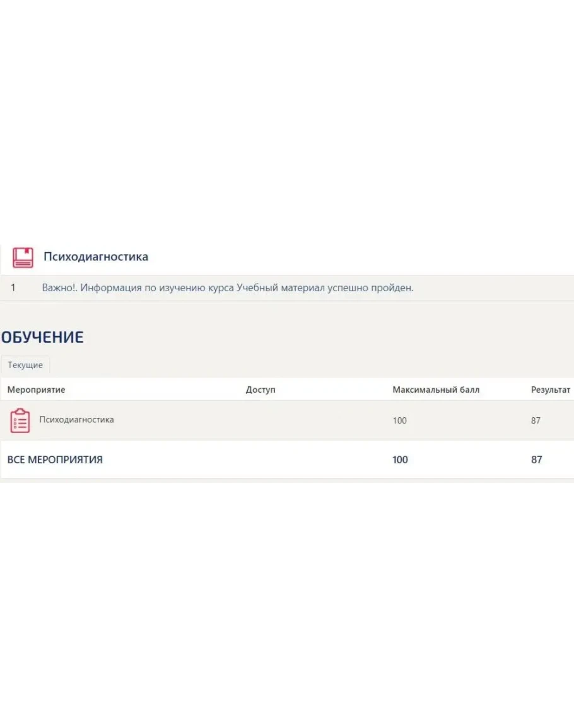Click the book icon beside the Психодиагностика heading
The image size is (574, 728).
[23, 257]
